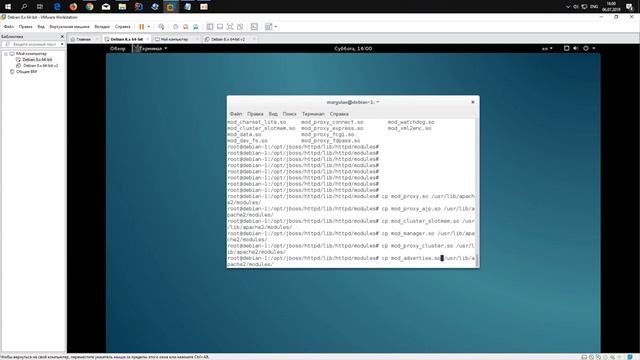640x360 pixels.
Task: Close the active Debian 8.x 64-bit tab
Action: 148,39
